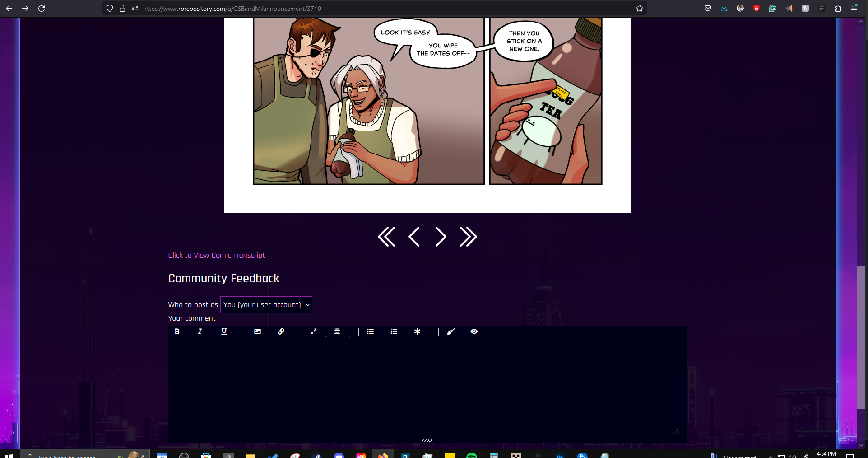Jump to the latest comic page
The width and height of the screenshot is (868, 458).
pos(468,237)
